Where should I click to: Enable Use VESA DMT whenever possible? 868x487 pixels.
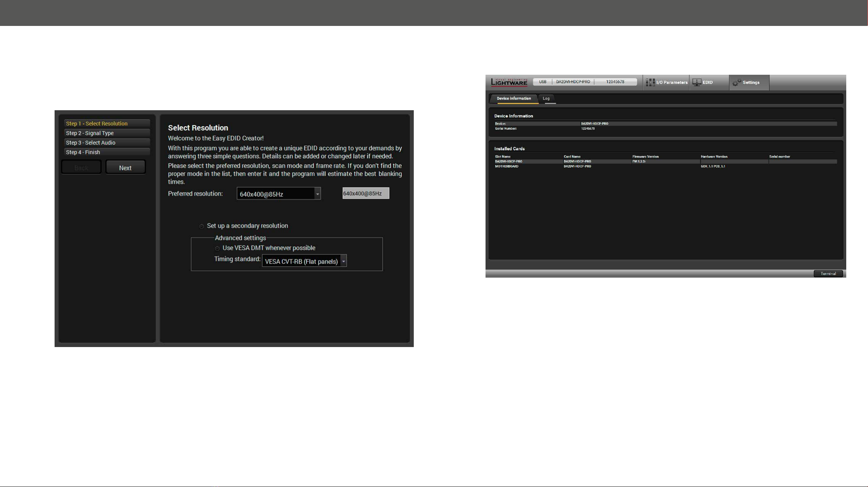coord(217,249)
